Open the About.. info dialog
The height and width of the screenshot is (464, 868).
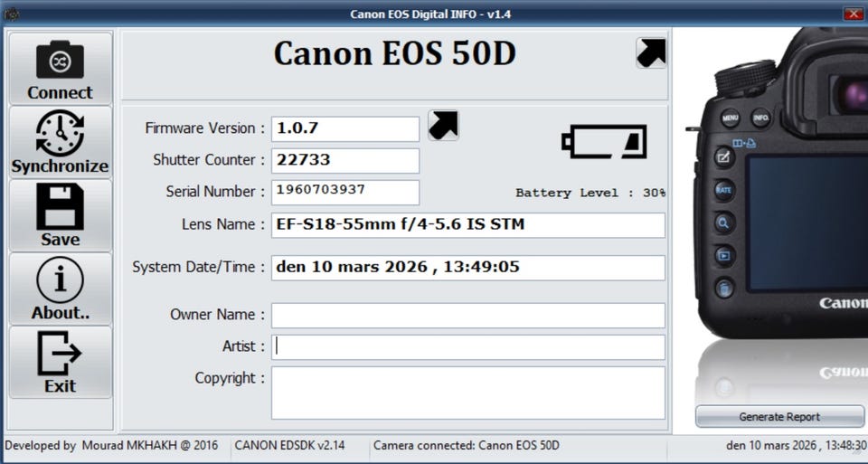point(61,289)
